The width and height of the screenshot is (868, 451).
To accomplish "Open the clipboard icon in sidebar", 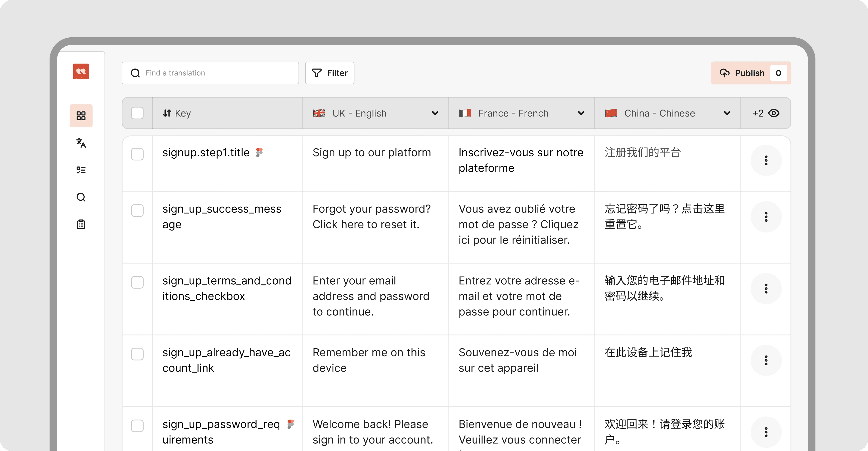I will click(81, 224).
